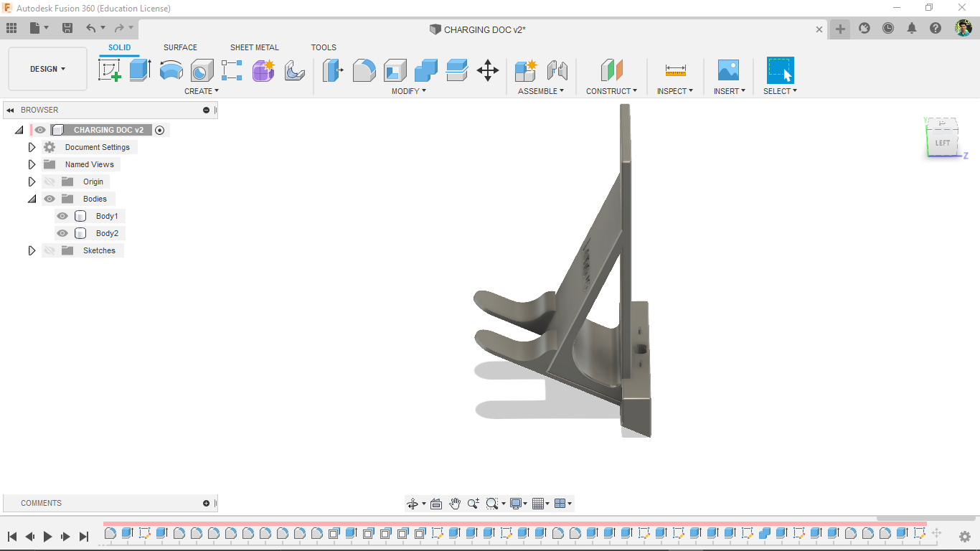Collapse the BROWSER panel with arrows
Image resolution: width=980 pixels, height=551 pixels.
[x=10, y=110]
